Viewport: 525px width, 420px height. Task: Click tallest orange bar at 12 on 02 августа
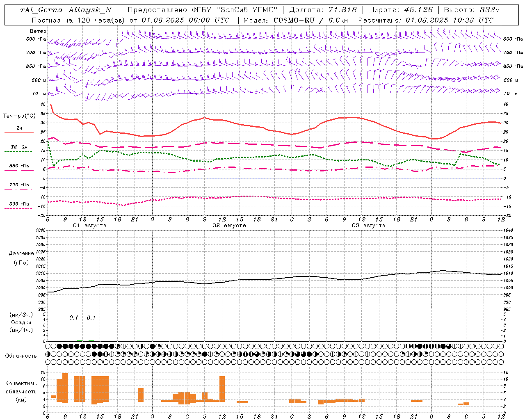pyautogui.click(x=222, y=389)
